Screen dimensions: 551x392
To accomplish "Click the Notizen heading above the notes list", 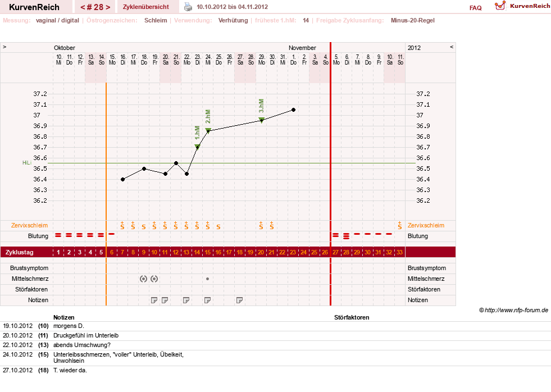I will [x=63, y=317].
